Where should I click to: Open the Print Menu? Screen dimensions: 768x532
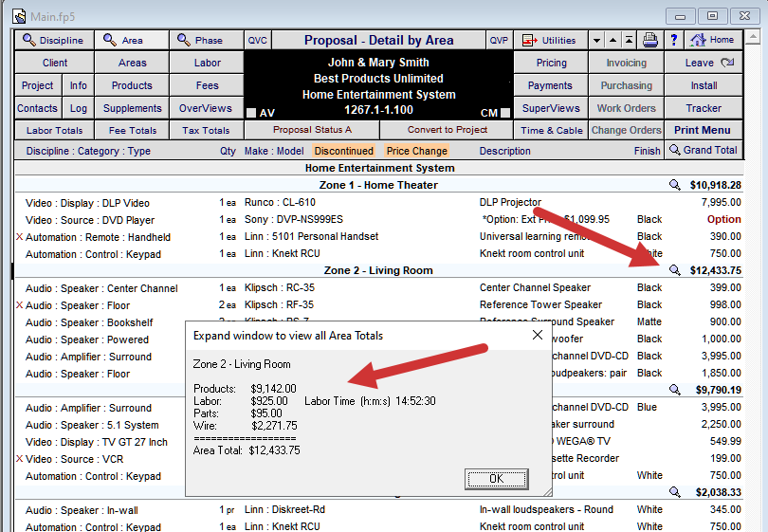(x=704, y=130)
